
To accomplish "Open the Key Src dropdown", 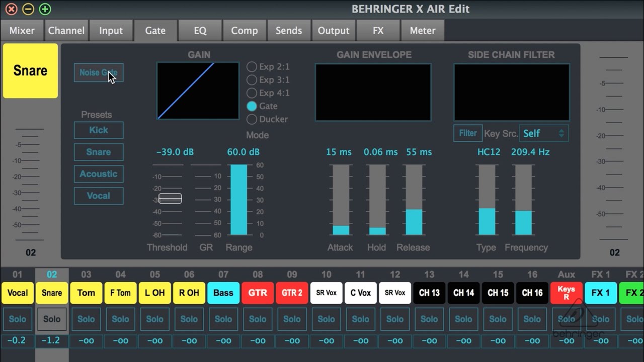I will pos(544,133).
